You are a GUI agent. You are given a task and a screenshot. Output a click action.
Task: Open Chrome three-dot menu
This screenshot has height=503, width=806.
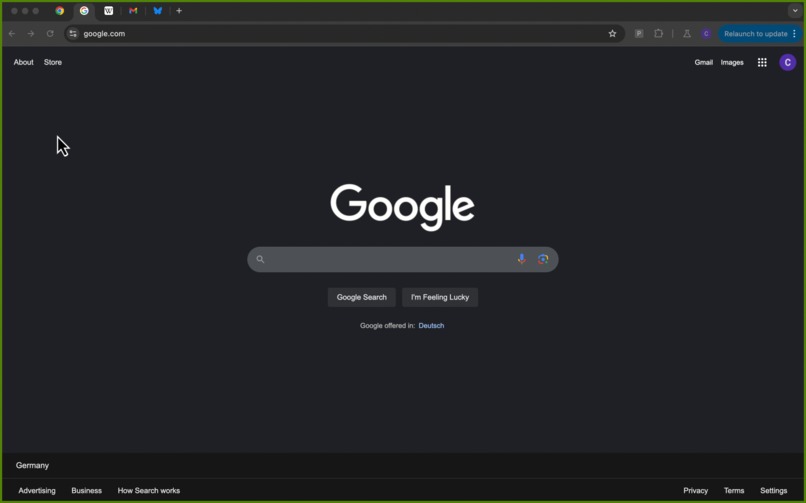coord(795,34)
